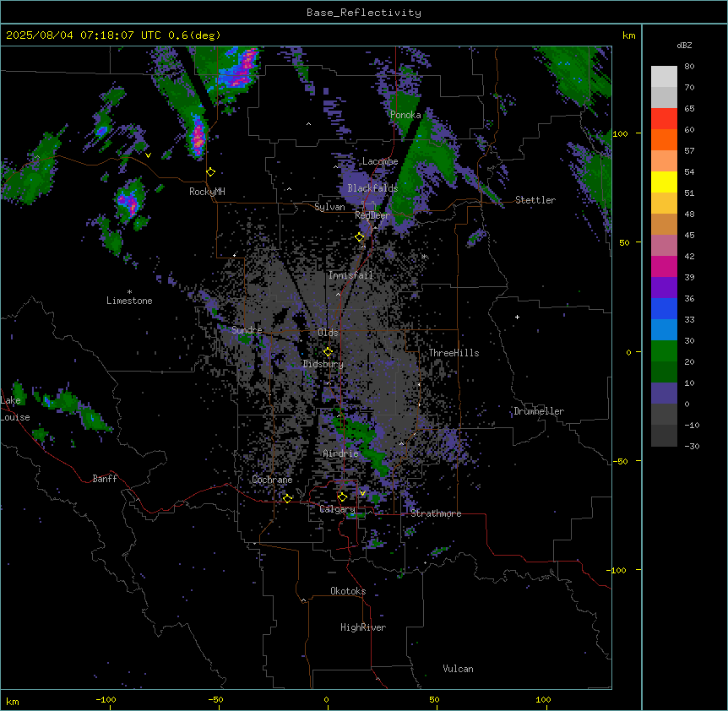Select the ThreeHills label
728x711 pixels.
[x=454, y=353]
